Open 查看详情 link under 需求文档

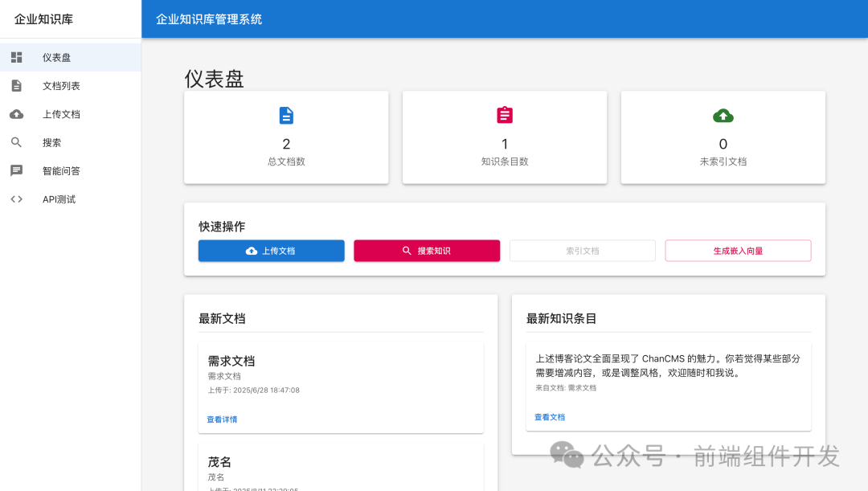pos(221,419)
